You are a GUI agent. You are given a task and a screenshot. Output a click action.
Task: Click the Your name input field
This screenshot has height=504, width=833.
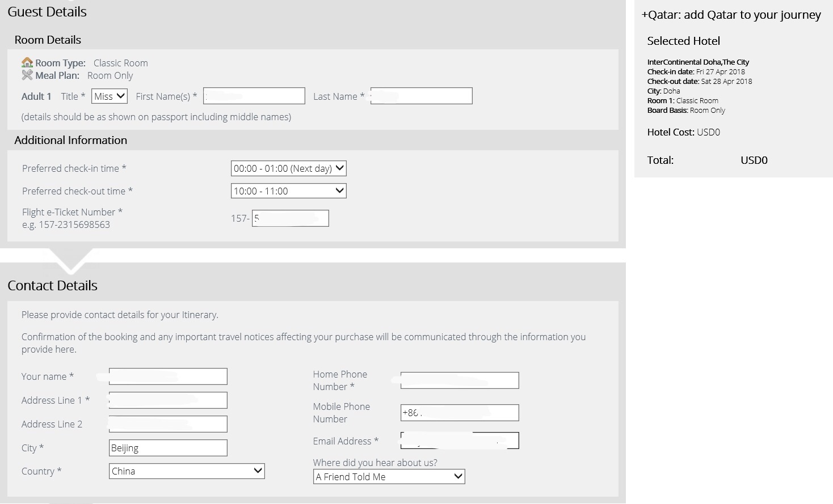[168, 376]
